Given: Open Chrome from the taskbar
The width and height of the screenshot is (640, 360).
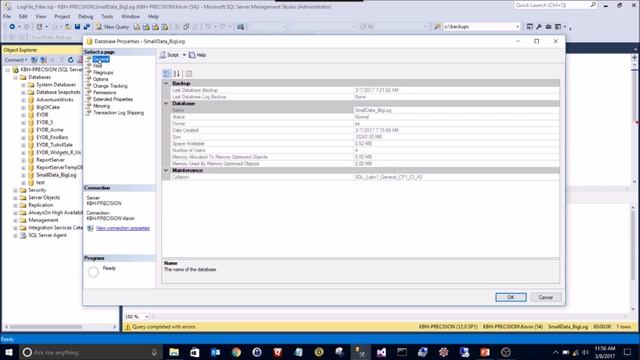Looking at the screenshot, I should (236, 352).
